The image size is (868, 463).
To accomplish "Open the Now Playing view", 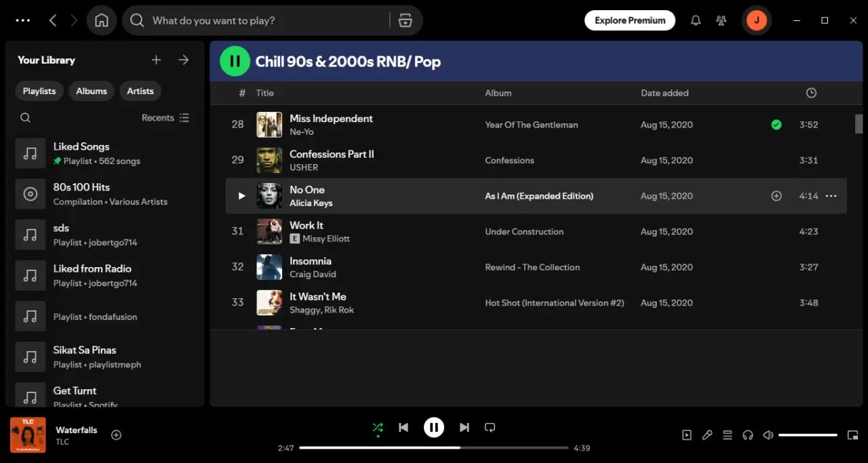I will 687,435.
